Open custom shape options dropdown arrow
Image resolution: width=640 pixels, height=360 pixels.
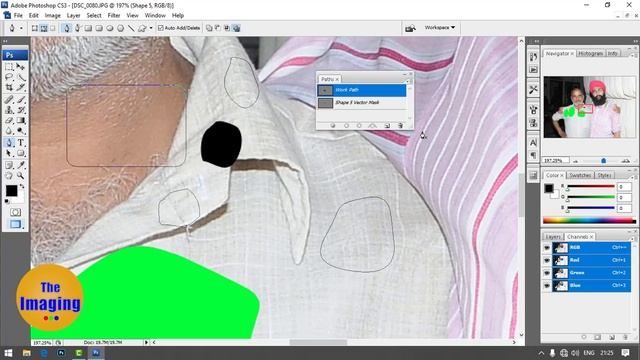pyautogui.click(x=151, y=28)
